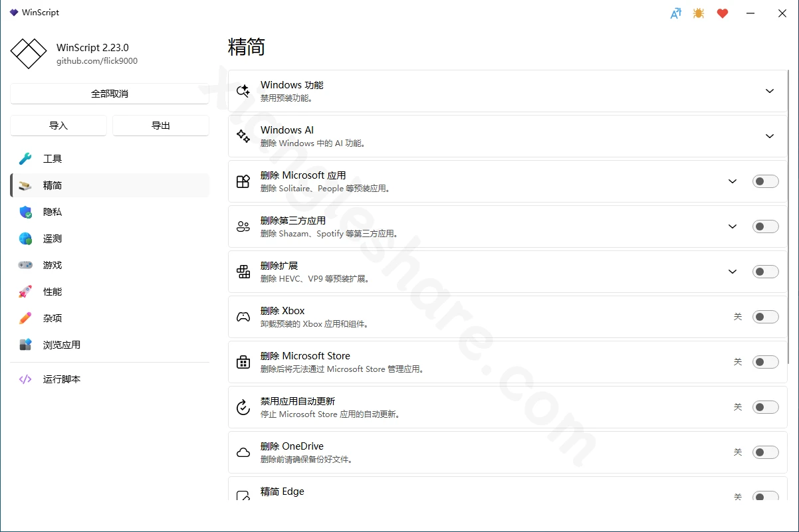Click the gamepad icon beside 游戏

point(25,265)
